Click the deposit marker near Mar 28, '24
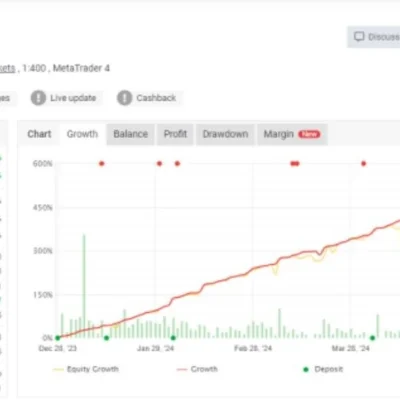400x400 pixels. (373, 338)
